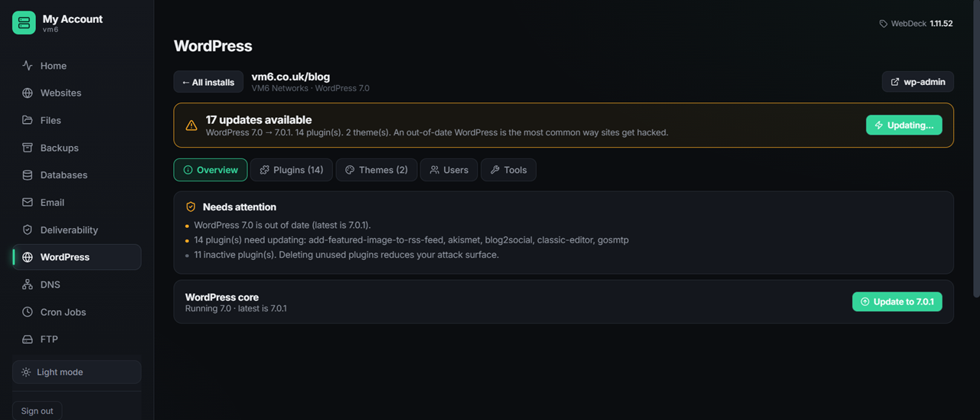The height and width of the screenshot is (420, 980).
Task: Open wp-admin in external window
Action: click(x=918, y=82)
